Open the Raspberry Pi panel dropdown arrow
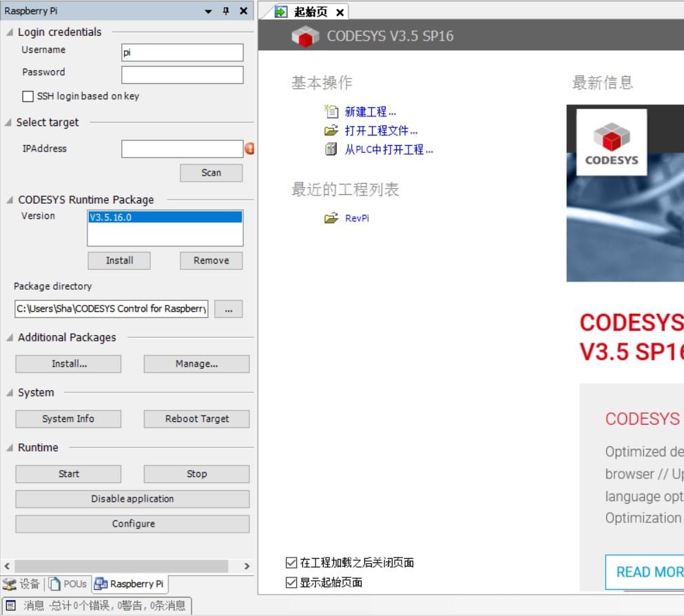This screenshot has height=616, width=684. (209, 11)
